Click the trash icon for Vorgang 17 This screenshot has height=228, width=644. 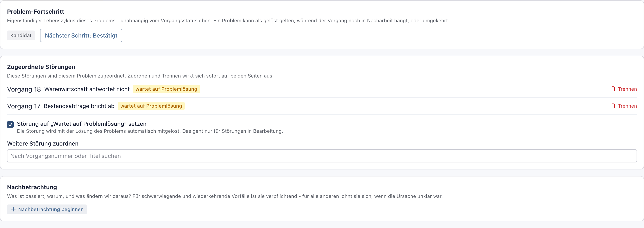[x=613, y=106]
